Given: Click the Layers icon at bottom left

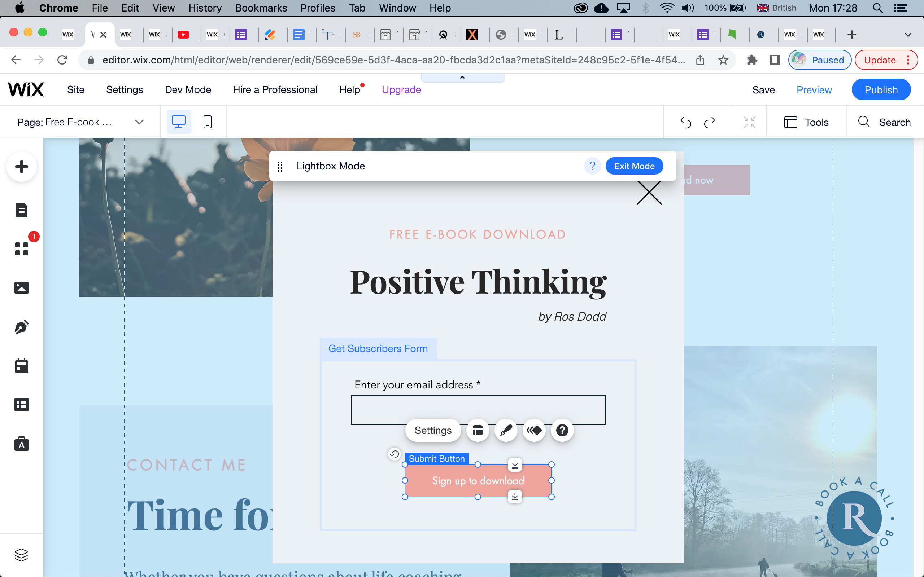Looking at the screenshot, I should coord(21,555).
